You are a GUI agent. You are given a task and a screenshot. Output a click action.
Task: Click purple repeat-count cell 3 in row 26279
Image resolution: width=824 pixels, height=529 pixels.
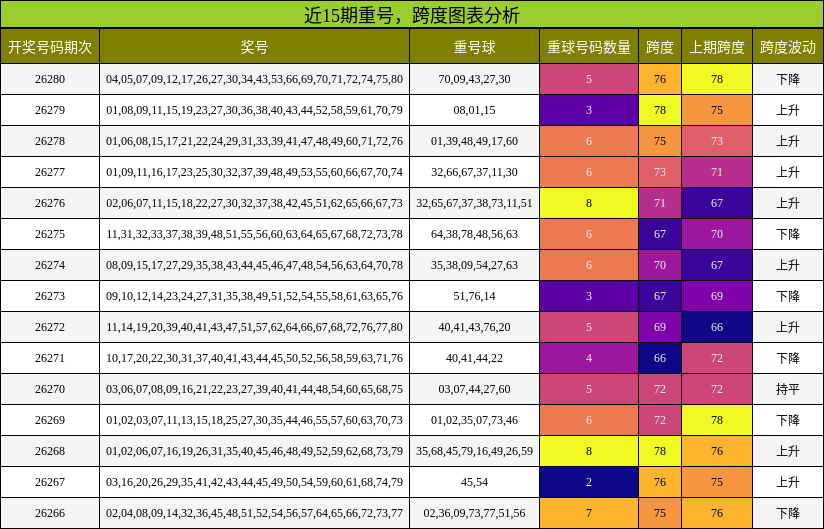tap(589, 110)
